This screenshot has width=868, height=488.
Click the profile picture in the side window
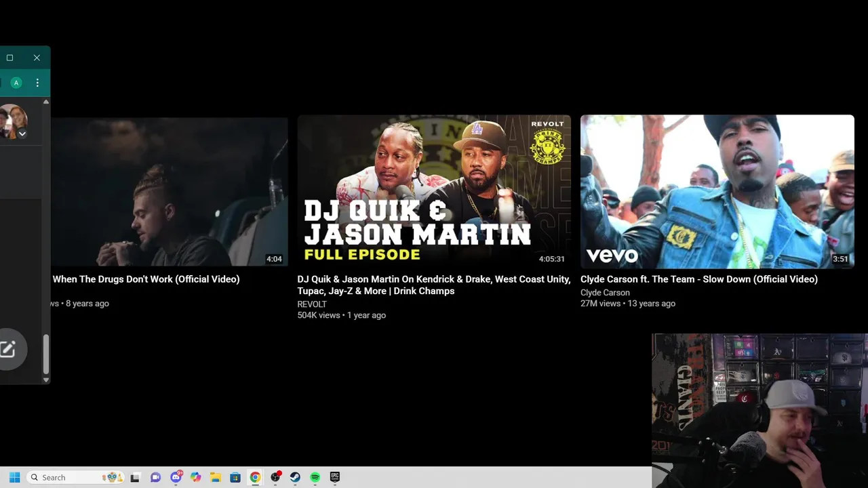(x=13, y=121)
